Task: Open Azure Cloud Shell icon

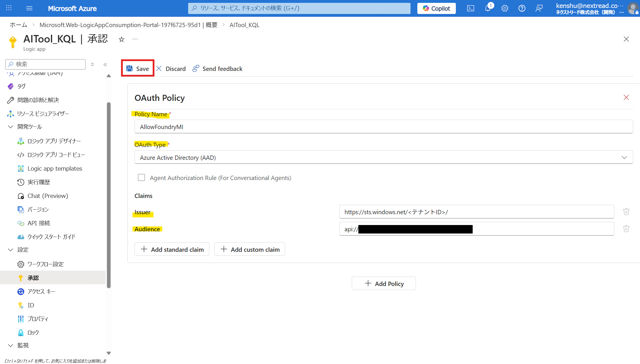Action: tap(471, 8)
